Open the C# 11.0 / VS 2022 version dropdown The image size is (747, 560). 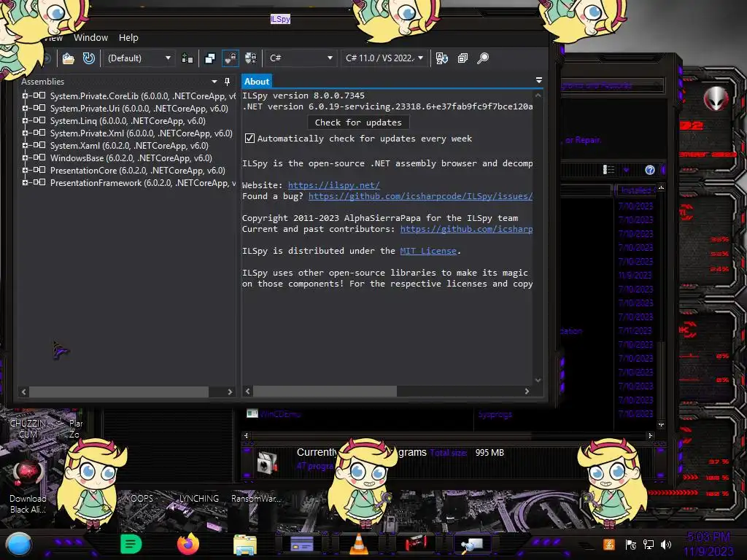385,58
